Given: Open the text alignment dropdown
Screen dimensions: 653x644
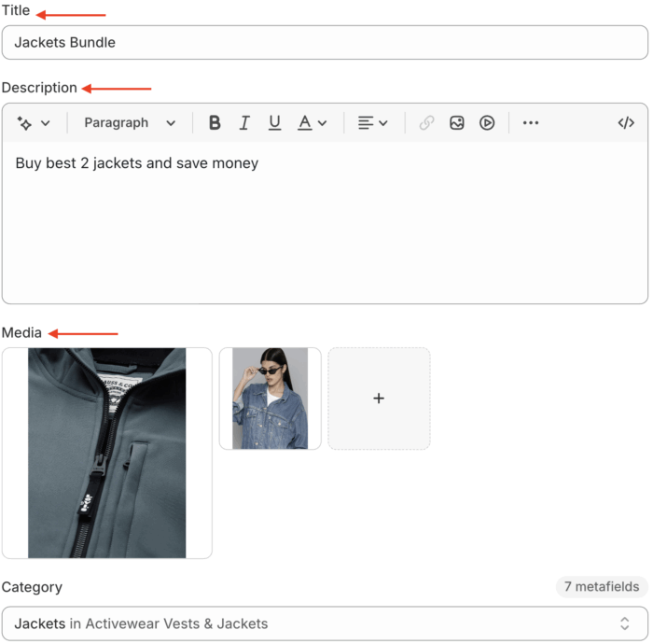Looking at the screenshot, I should click(x=373, y=123).
